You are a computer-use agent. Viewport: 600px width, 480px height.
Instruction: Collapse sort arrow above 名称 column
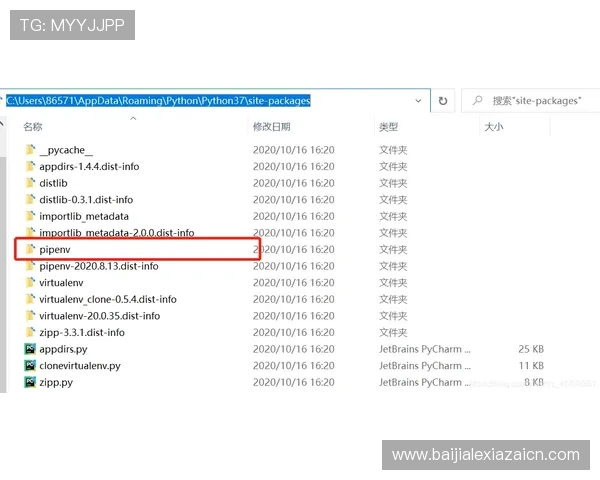(133, 117)
